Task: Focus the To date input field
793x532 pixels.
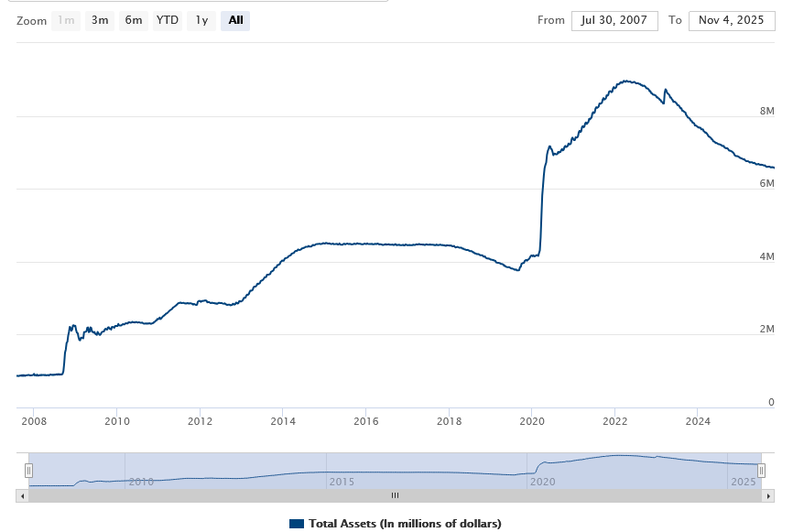Action: click(x=732, y=20)
